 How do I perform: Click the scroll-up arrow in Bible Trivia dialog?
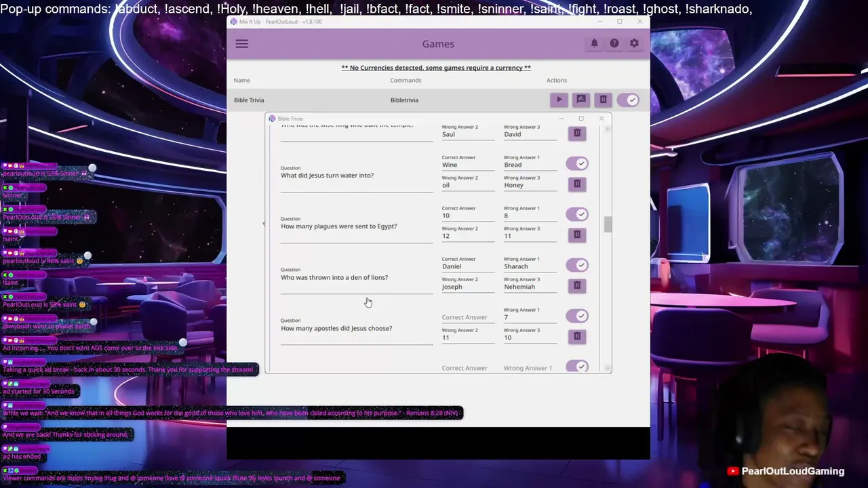[608, 128]
